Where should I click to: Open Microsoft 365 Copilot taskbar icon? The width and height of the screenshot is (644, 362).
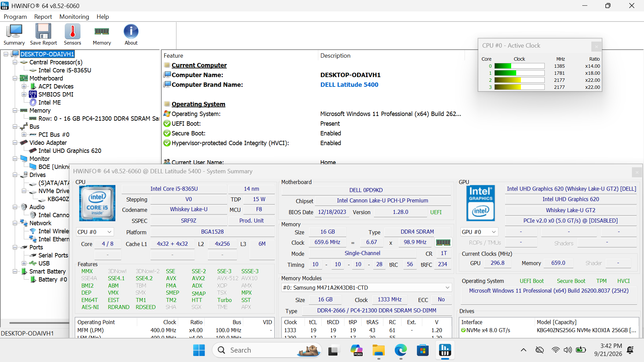356,350
